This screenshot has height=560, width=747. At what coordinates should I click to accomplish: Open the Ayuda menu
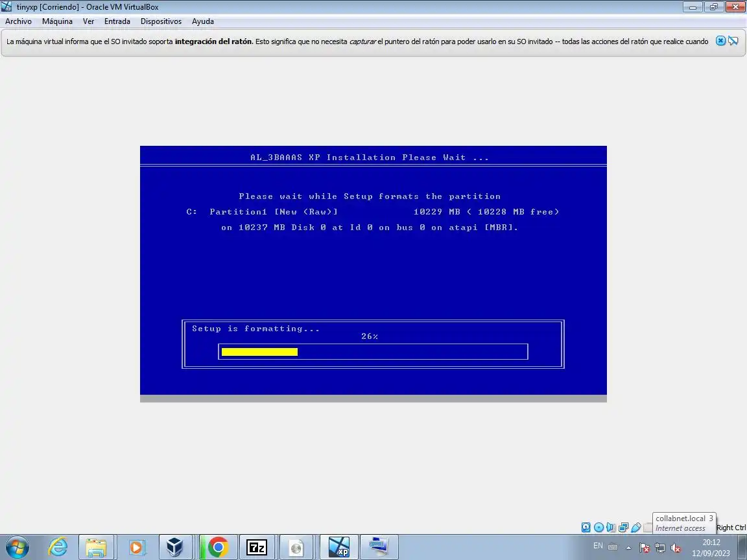203,21
